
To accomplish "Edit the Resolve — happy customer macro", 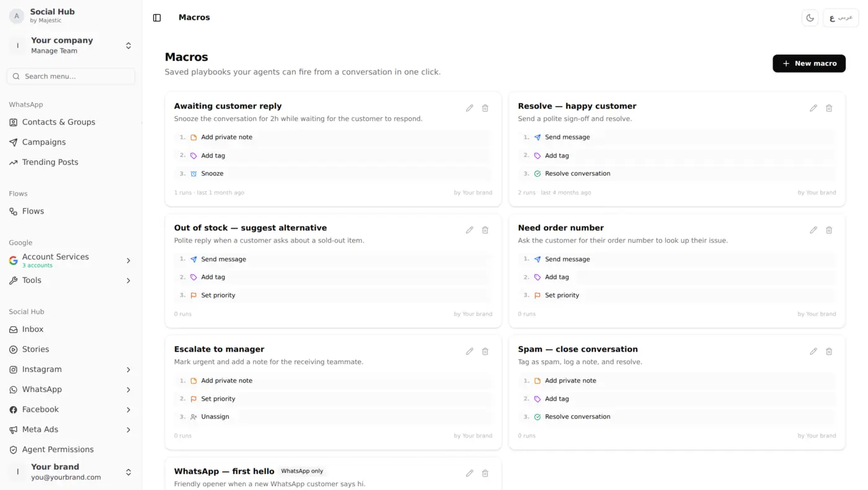I will [813, 108].
